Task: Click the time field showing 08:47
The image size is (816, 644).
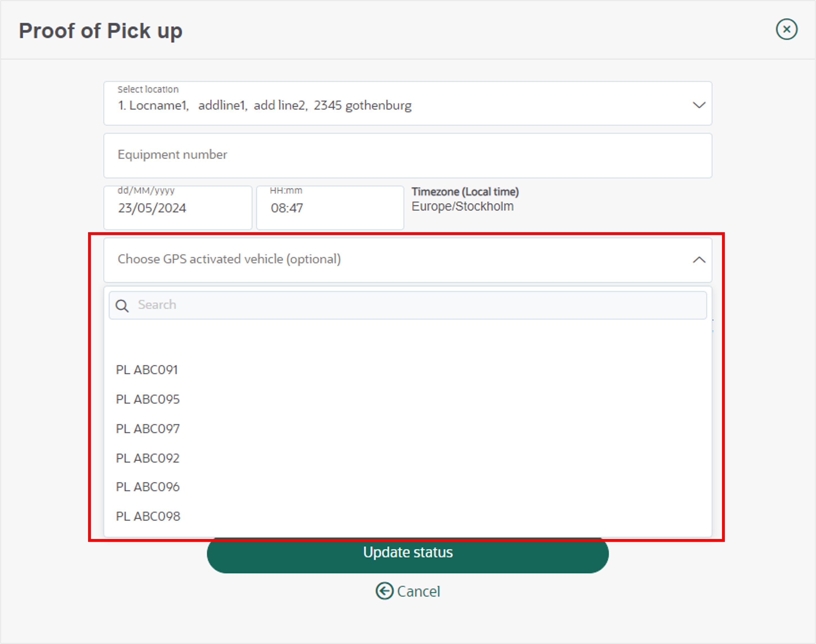Action: click(x=330, y=208)
